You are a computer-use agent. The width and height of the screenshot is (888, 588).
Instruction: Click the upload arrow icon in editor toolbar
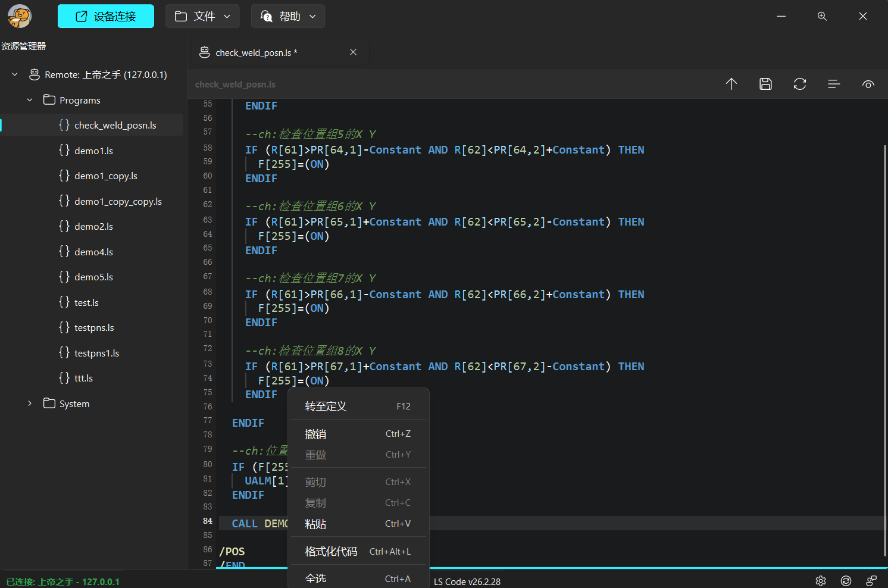tap(731, 84)
